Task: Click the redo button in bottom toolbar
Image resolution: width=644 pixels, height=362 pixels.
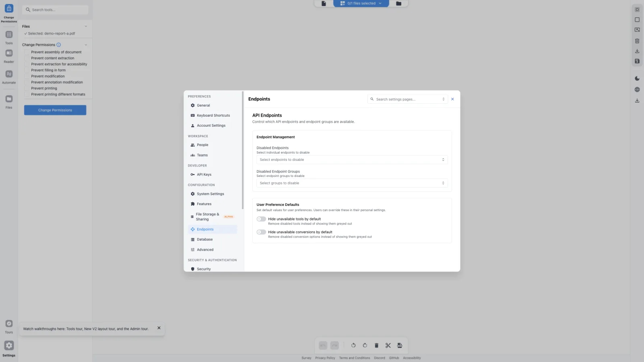Action: point(334,346)
